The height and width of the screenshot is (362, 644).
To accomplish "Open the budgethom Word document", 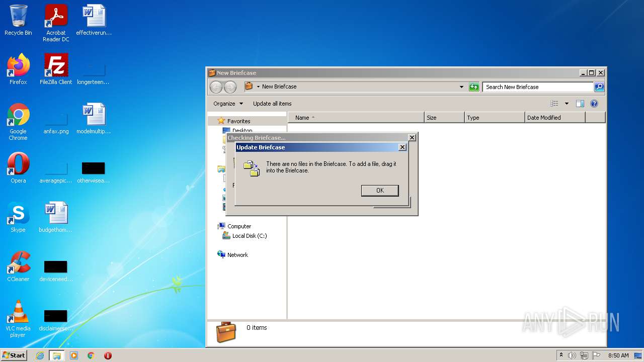I will point(56,217).
